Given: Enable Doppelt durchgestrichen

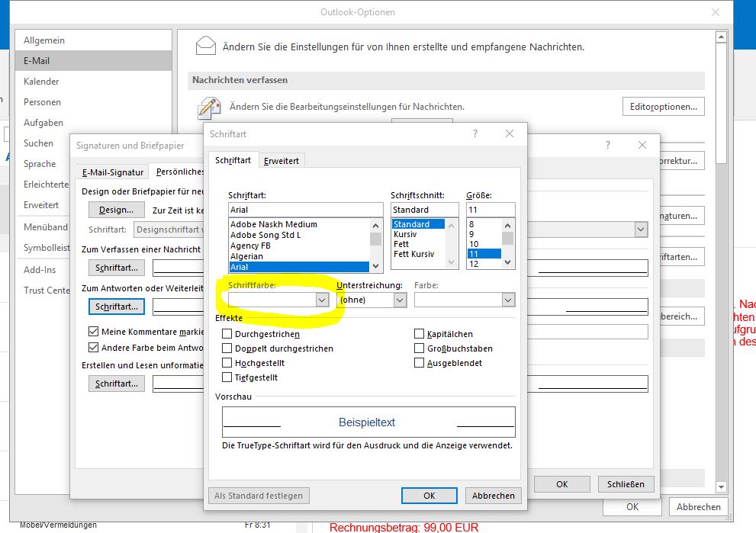Looking at the screenshot, I should (x=227, y=348).
